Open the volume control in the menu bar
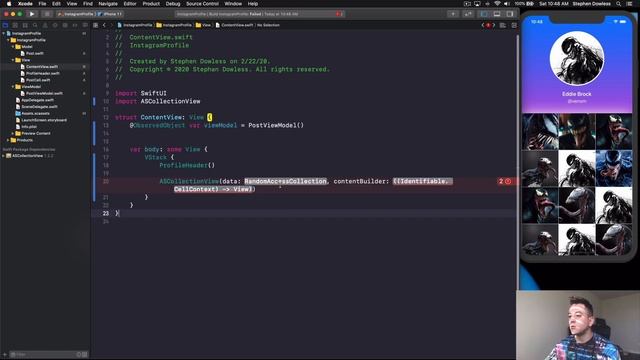Screen dimensions: 640x360 point(507,4)
